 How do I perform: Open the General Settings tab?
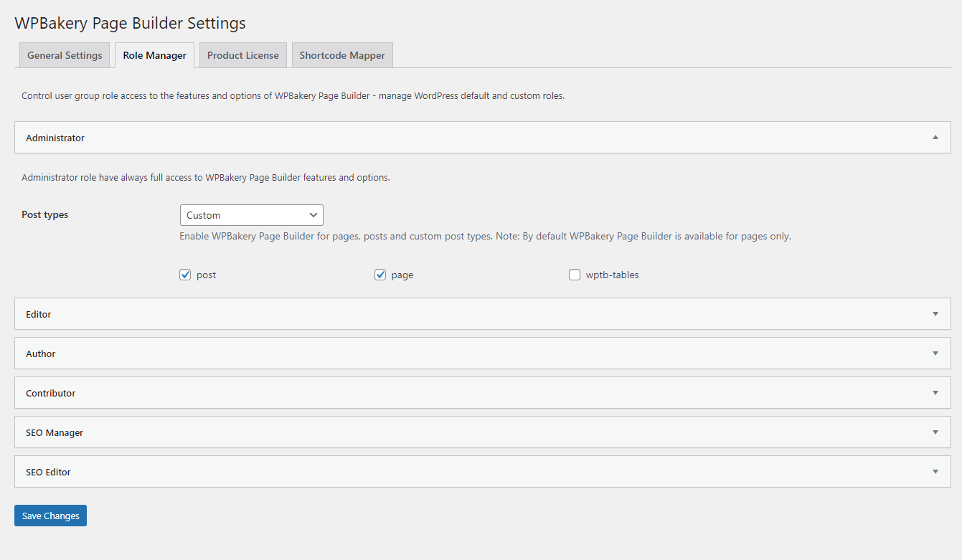pyautogui.click(x=65, y=55)
